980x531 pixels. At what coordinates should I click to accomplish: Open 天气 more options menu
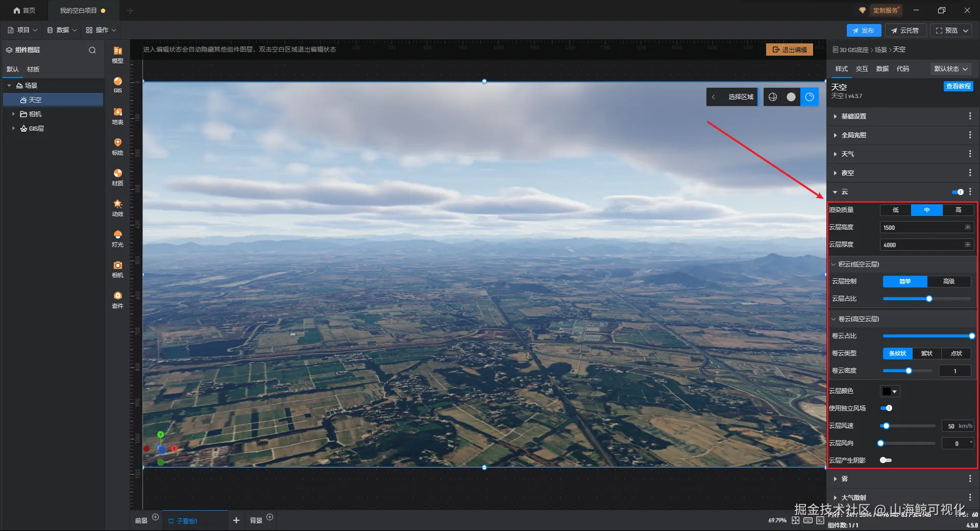(970, 154)
